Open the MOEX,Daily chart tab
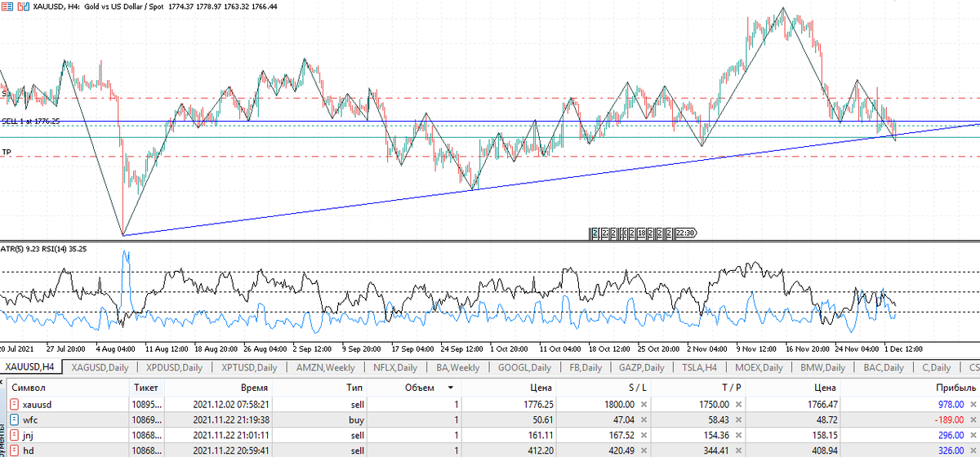Image resolution: width=980 pixels, height=457 pixels. point(760,367)
